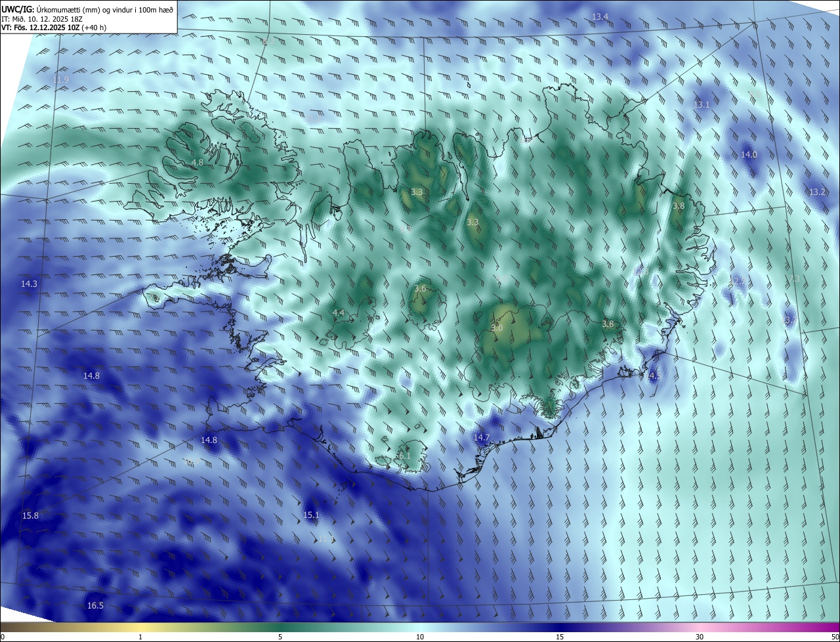
Task: Select the VT valid time line
Action: pos(54,28)
